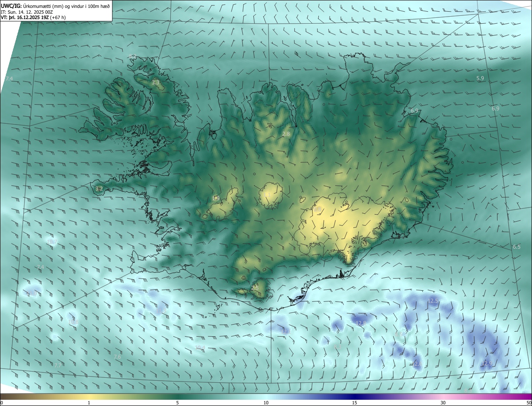532x406 pixels.
Task: Click the 'VT: þri. 16.12.2025 19Z (+67 h)' line
Action: [33, 17]
